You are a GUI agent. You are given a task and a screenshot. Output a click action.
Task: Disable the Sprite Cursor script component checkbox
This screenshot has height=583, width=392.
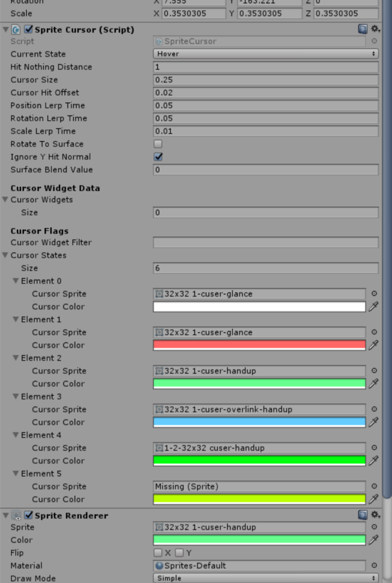[28, 30]
